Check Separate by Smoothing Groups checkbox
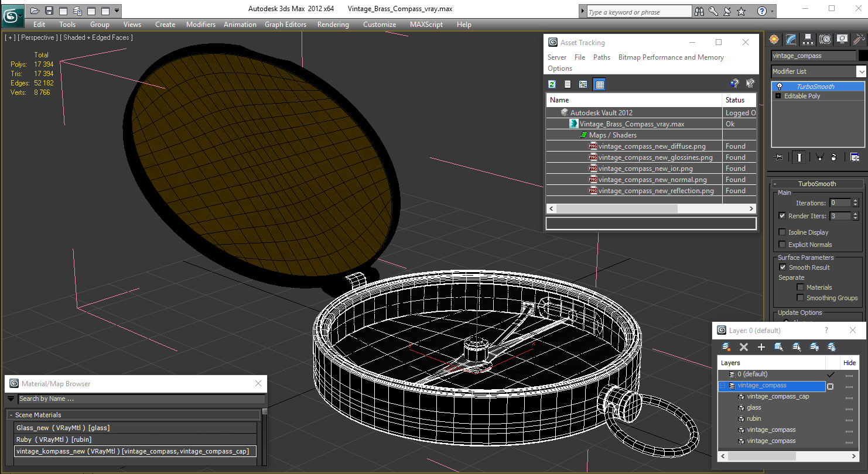This screenshot has height=474, width=868. click(x=800, y=298)
